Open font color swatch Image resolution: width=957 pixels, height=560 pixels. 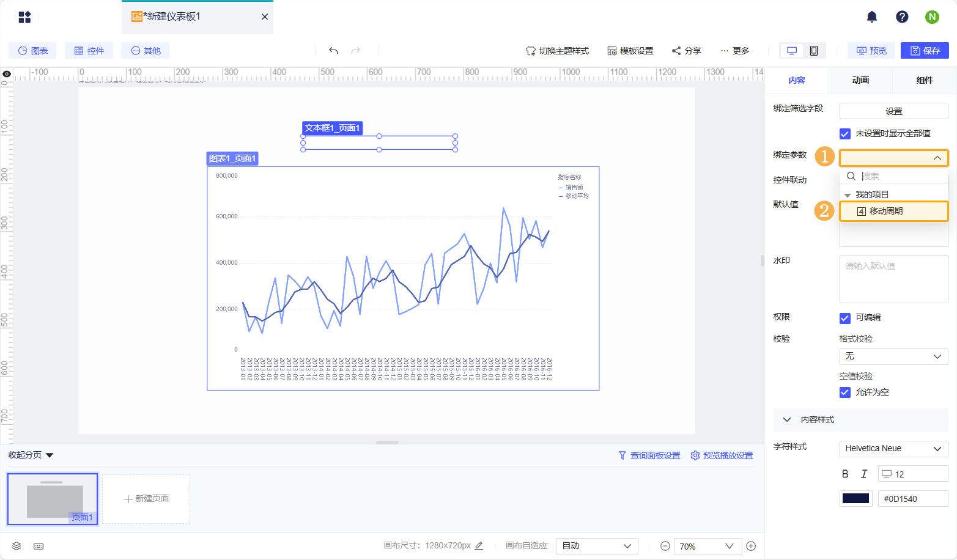(x=855, y=498)
